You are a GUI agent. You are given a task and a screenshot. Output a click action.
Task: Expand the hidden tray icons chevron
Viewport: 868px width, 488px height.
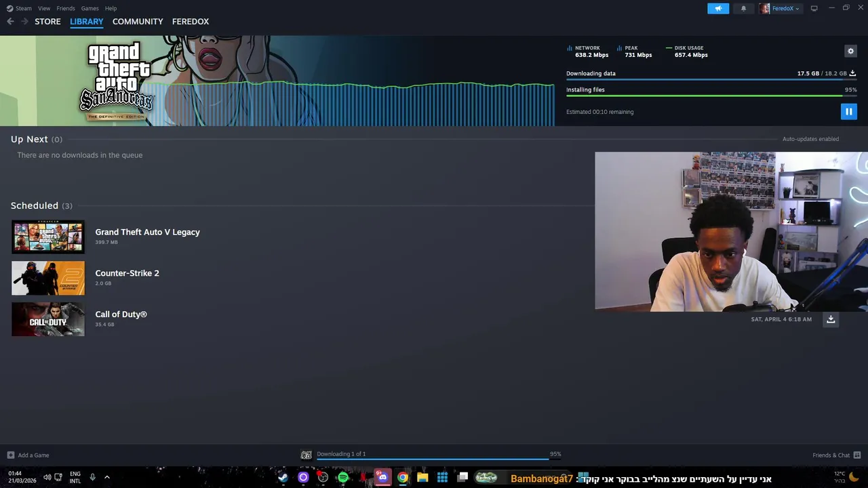[x=106, y=477]
